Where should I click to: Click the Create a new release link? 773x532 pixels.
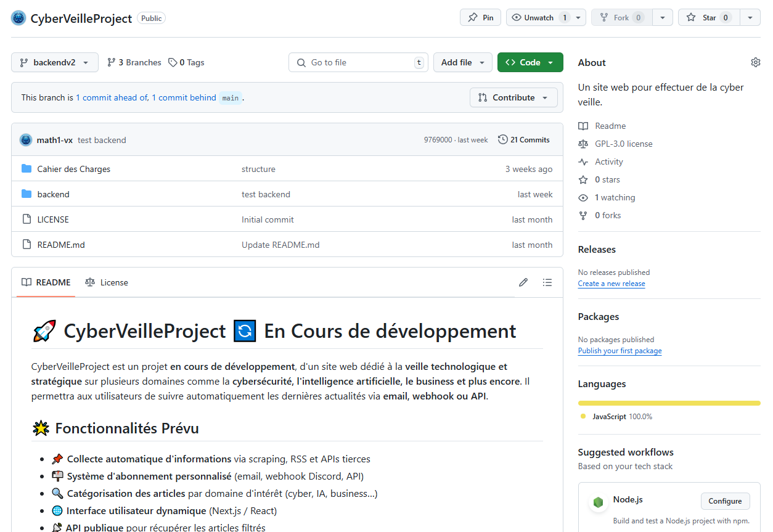tap(611, 284)
